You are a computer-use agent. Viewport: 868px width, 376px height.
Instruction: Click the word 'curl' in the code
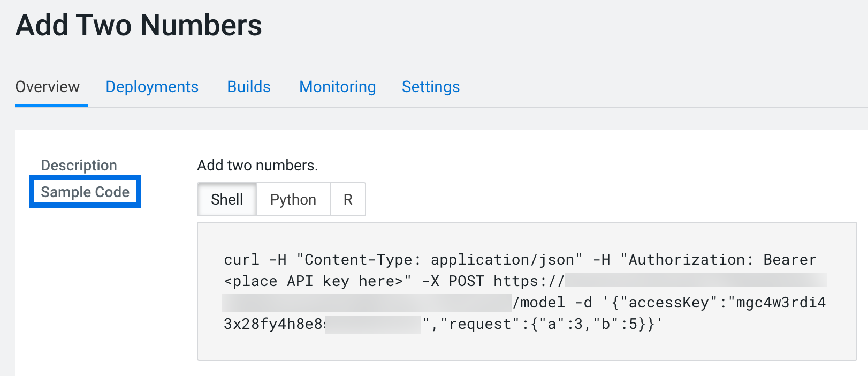[x=241, y=260]
